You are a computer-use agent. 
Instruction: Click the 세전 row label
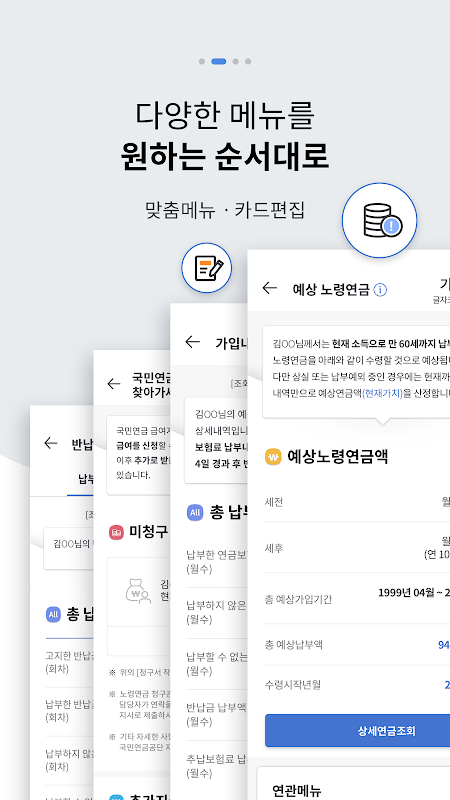click(274, 502)
